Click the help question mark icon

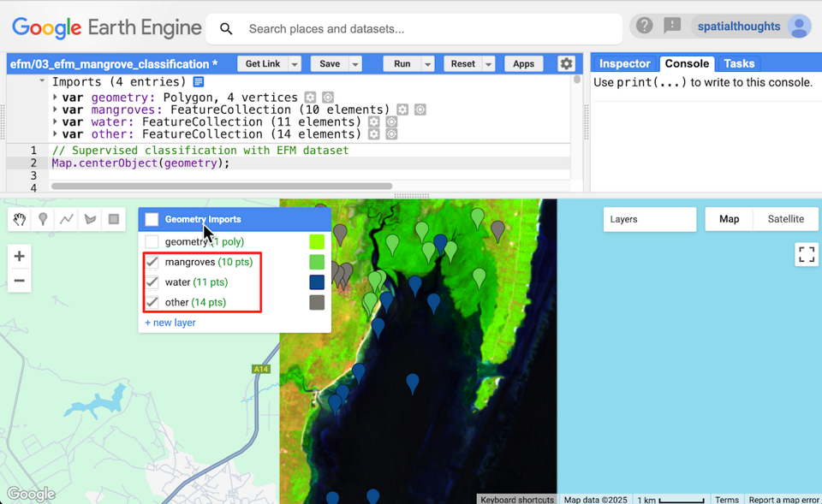tap(645, 27)
